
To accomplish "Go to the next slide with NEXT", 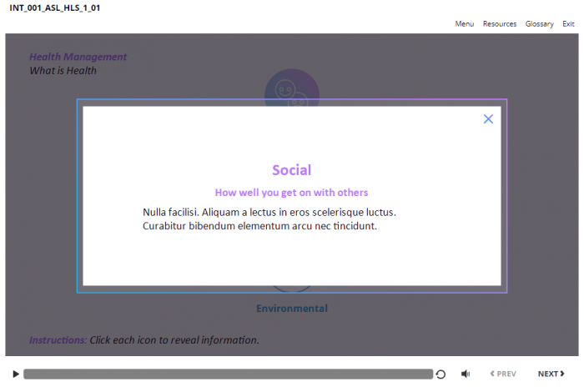I will tap(551, 374).
